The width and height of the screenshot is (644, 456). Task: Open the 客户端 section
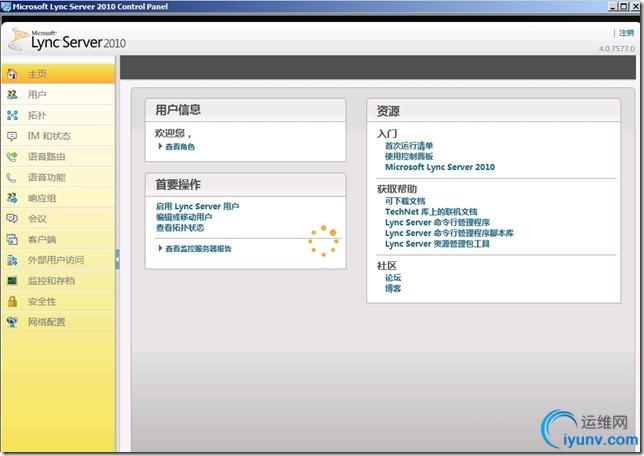[x=58, y=240]
